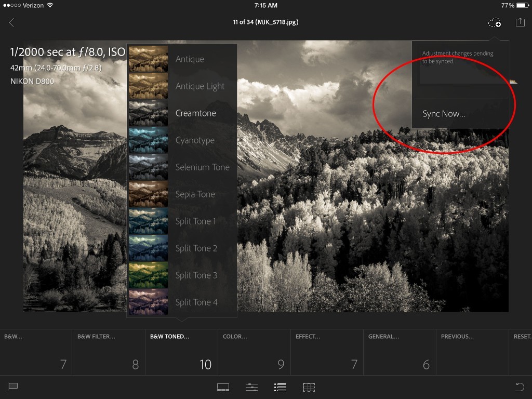Open the crop tool icon
Viewport: 532px width, 399px height.
[x=309, y=387]
